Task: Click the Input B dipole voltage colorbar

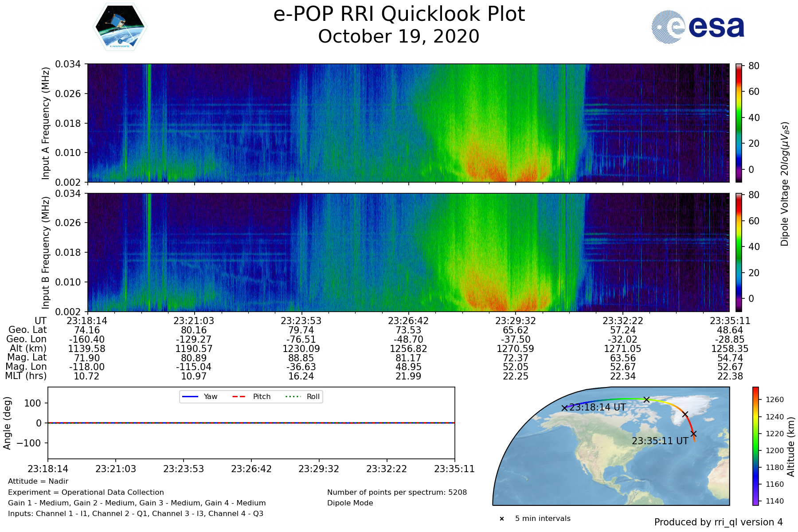Action: [739, 252]
